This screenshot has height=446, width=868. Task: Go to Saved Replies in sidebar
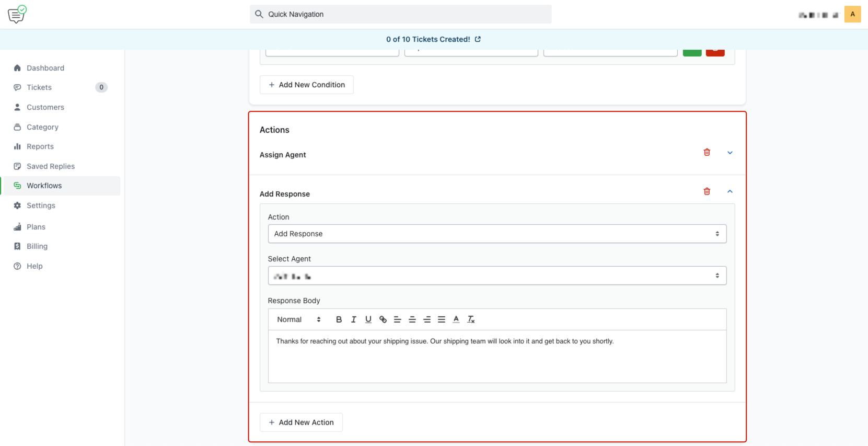click(x=51, y=166)
